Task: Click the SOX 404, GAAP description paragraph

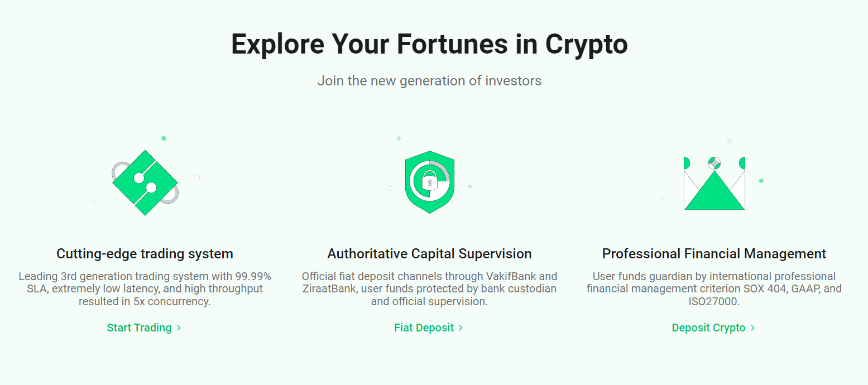Action: (x=714, y=289)
